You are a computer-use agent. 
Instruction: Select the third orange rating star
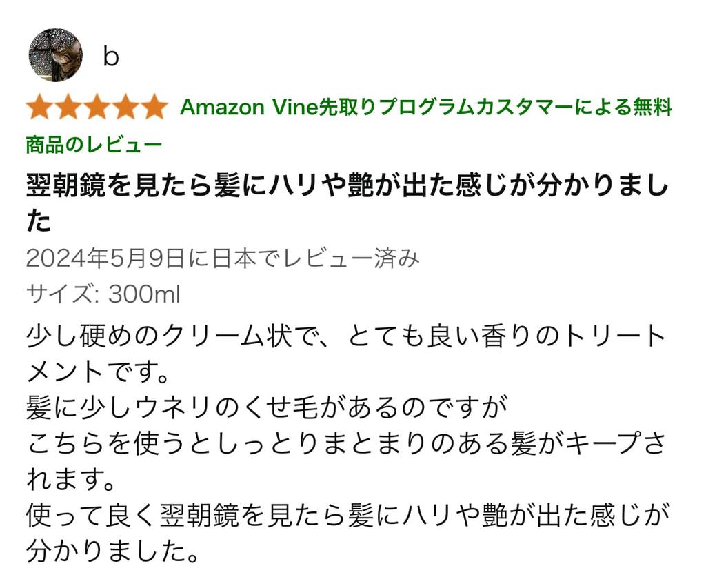(97, 108)
